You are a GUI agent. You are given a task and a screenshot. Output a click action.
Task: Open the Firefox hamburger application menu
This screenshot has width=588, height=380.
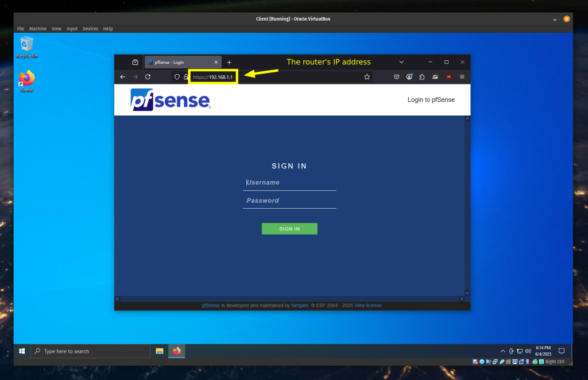[x=462, y=76]
